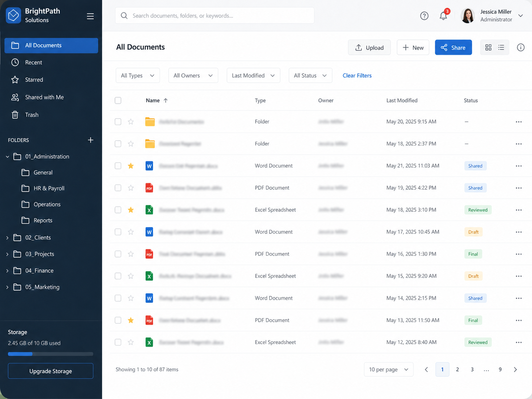This screenshot has height=399, width=532.
Task: Switch to list view layout icon
Action: coord(501,47)
